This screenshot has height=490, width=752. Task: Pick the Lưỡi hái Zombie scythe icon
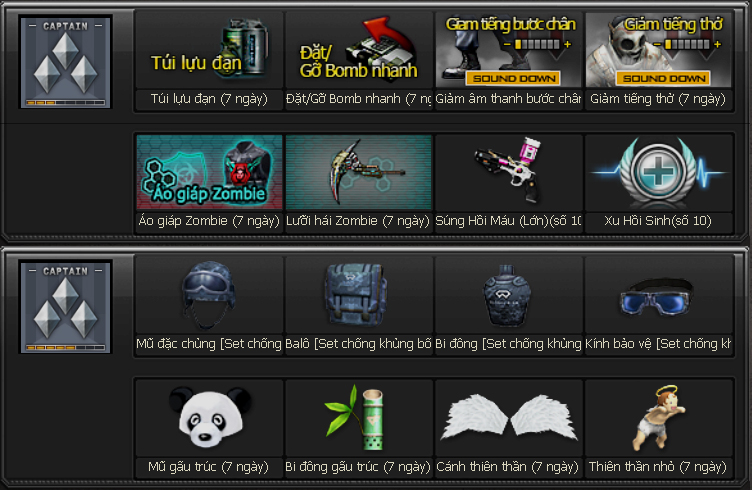click(x=359, y=172)
